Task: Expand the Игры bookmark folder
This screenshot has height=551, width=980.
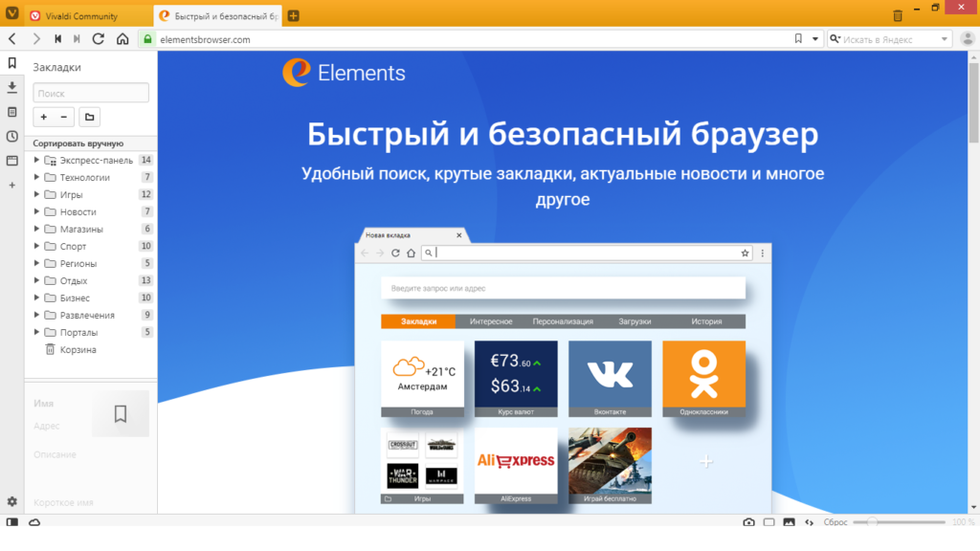Action: click(x=36, y=194)
